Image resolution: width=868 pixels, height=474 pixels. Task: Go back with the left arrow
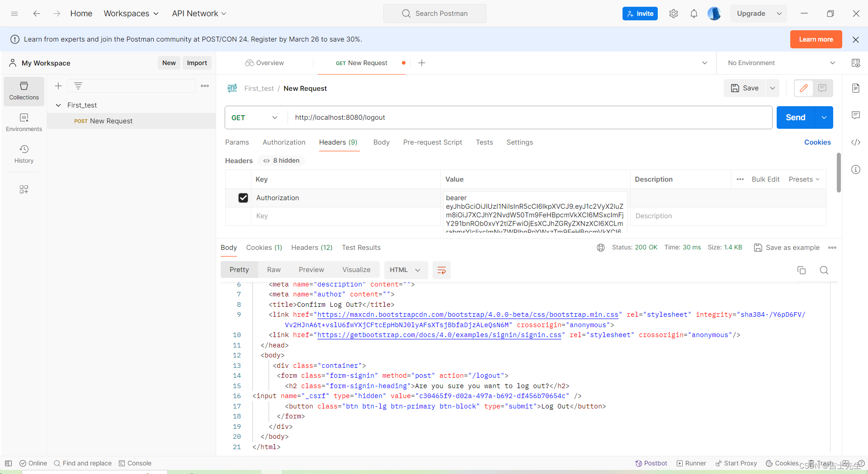pyautogui.click(x=37, y=14)
